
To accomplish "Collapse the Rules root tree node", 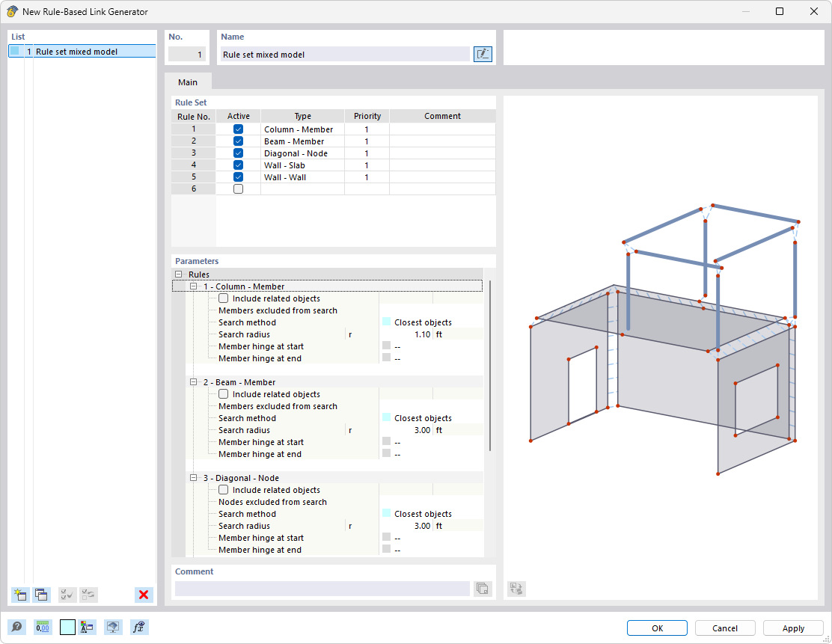I will point(179,275).
